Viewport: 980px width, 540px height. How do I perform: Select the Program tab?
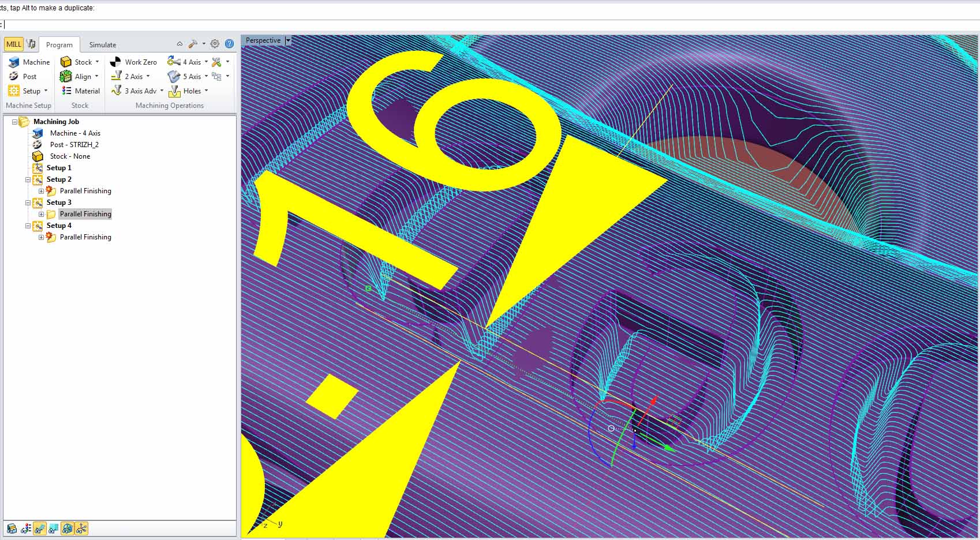[x=59, y=44]
